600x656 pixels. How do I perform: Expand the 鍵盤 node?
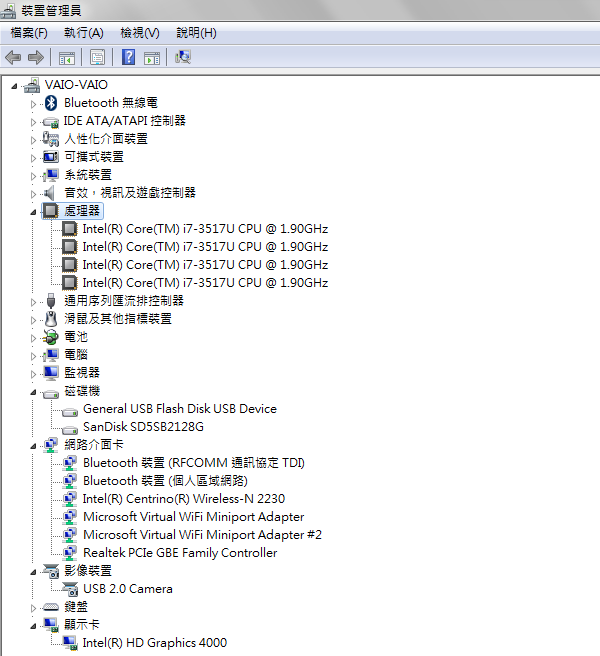pos(33,607)
